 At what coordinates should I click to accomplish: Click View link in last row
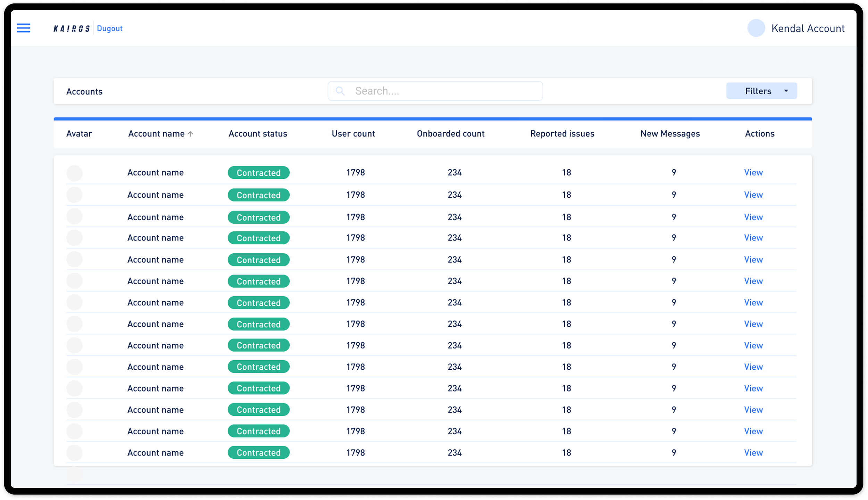753,452
